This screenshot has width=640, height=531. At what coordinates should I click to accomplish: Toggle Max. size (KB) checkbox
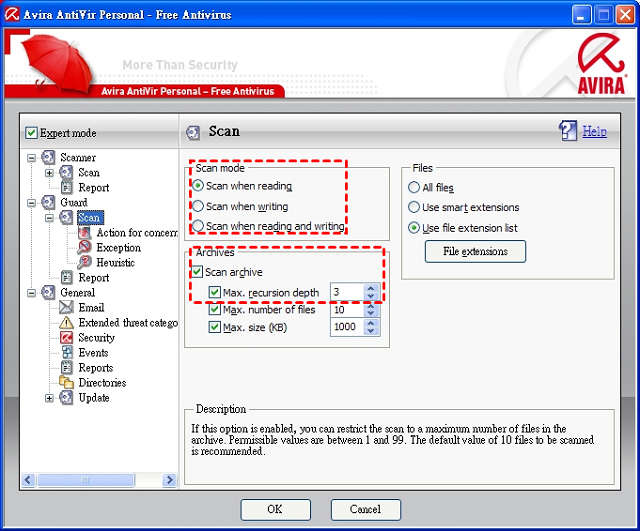215,327
